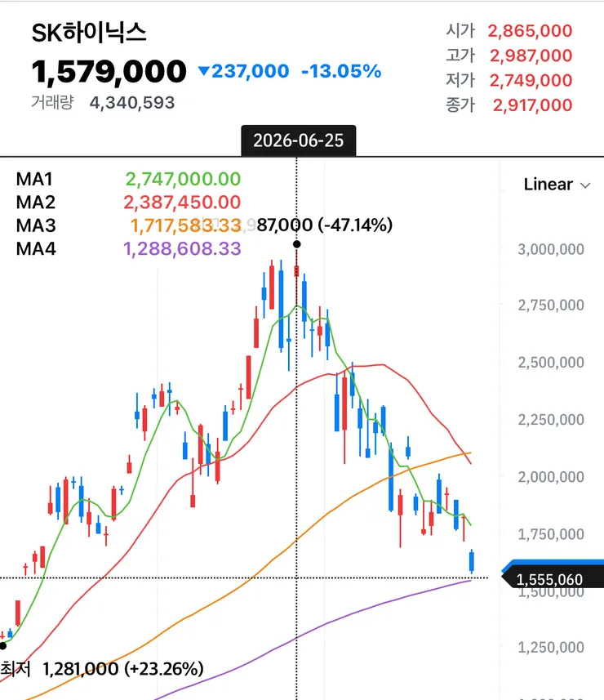Viewport: 604px width, 700px height.
Task: Click the 3,000,000 axis label
Action: tap(551, 249)
